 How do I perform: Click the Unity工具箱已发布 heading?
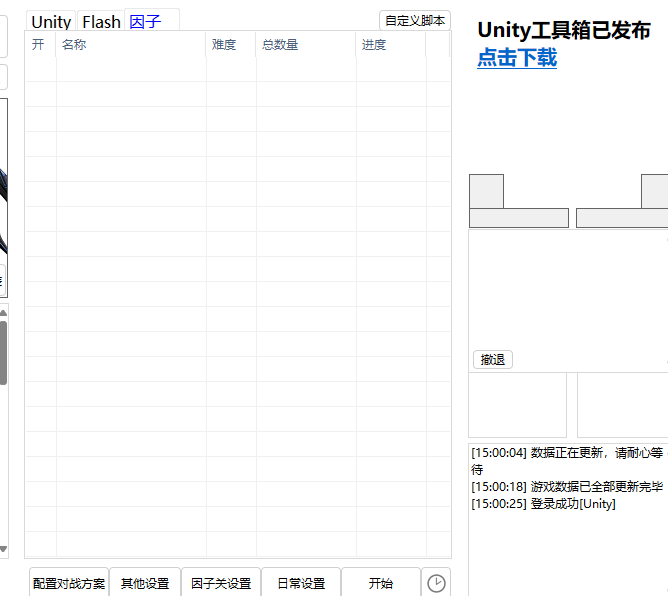pyautogui.click(x=564, y=30)
